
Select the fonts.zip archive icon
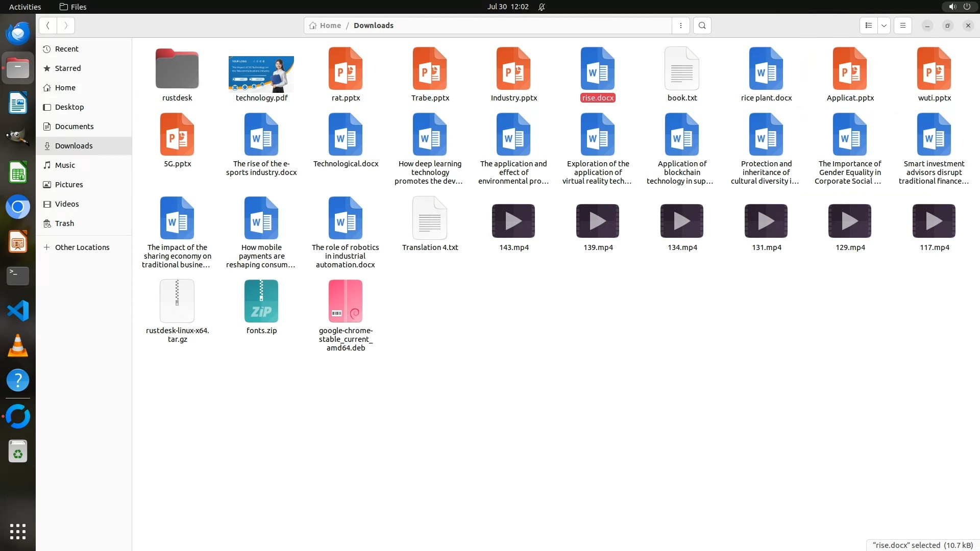pyautogui.click(x=261, y=301)
